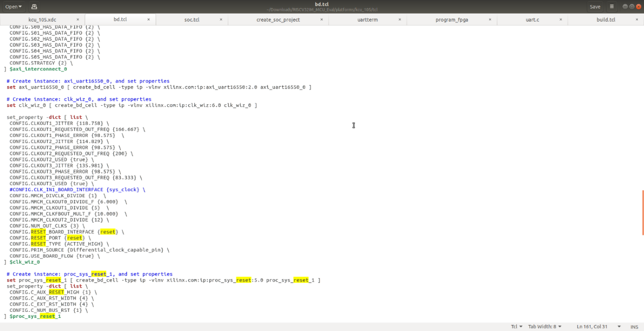Click the CONFIG.MMCM_CLKFBOUT_MULT_F {10.000} line
Viewport: 644px width, 331px height.
[68, 214]
